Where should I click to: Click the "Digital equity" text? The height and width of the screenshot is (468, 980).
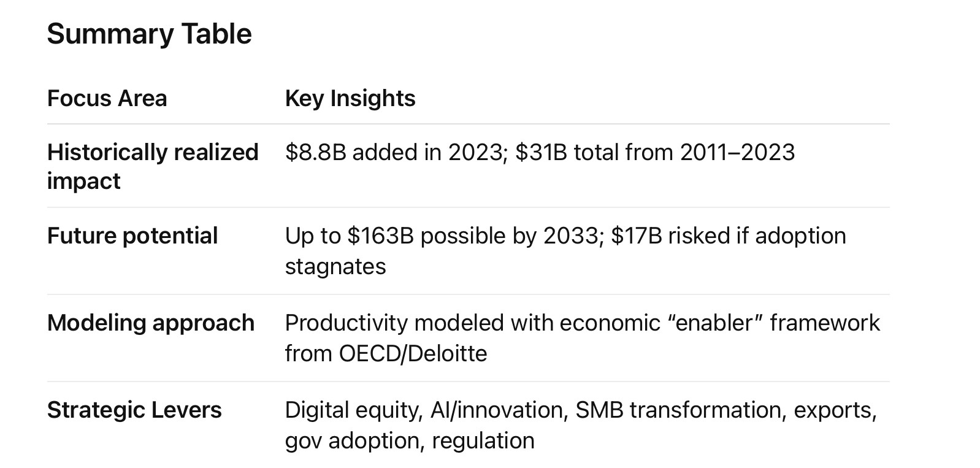tap(353, 410)
